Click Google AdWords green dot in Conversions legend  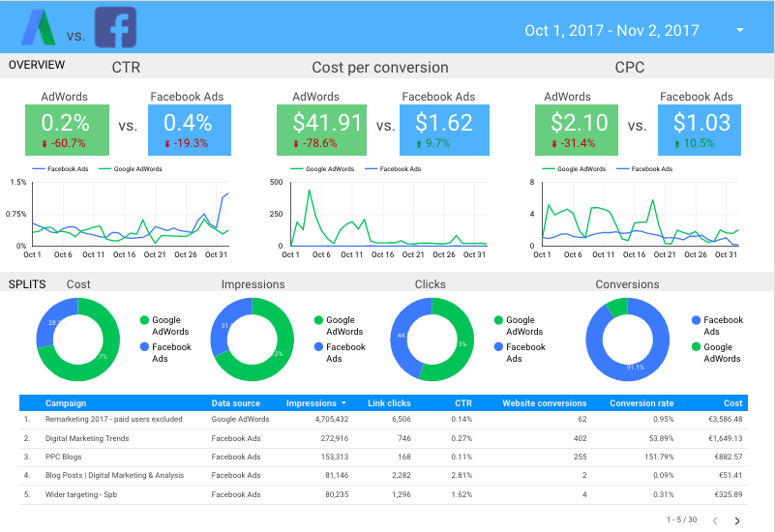696,346
